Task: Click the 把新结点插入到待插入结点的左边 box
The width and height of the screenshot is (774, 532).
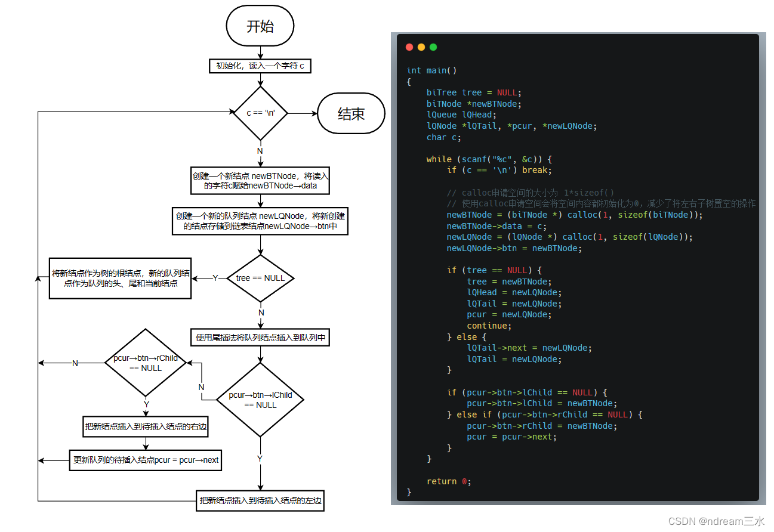Action: coord(261,500)
